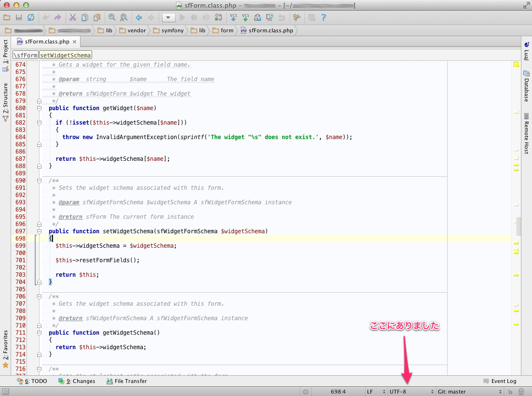Image resolution: width=532 pixels, height=396 pixels.
Task: Open the Event Log button
Action: [500, 381]
